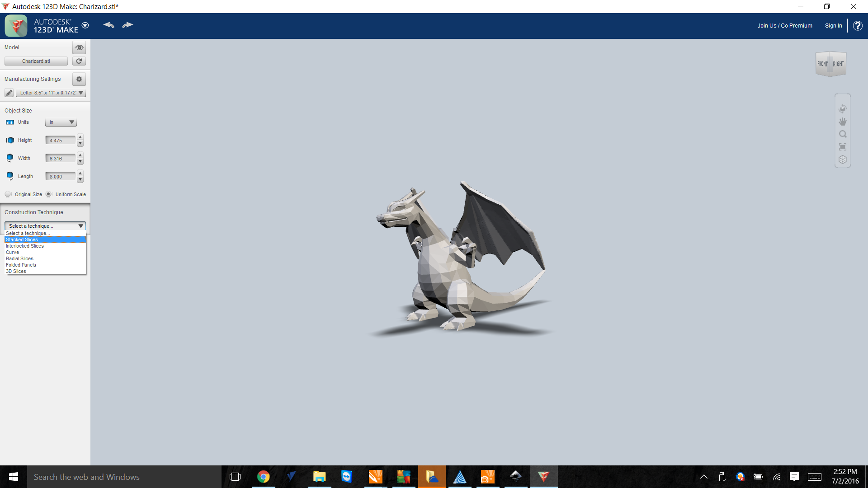Click the Charizard.stl model button
Image resolution: width=868 pixels, height=488 pixels.
(36, 61)
